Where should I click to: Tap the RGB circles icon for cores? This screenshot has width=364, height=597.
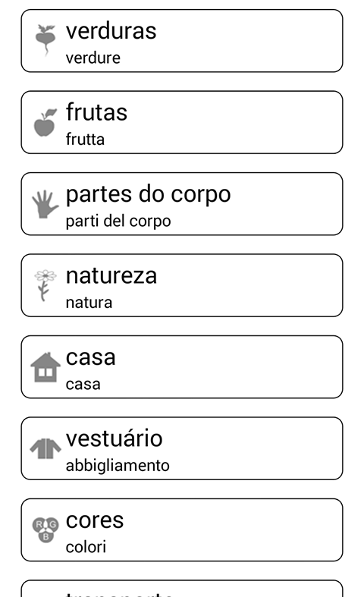click(x=45, y=530)
